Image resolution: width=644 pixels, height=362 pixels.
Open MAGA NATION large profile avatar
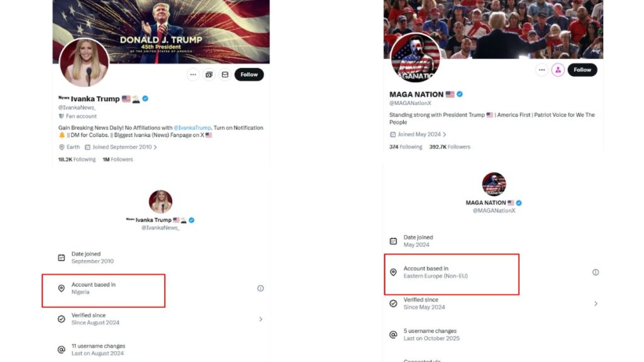(415, 58)
